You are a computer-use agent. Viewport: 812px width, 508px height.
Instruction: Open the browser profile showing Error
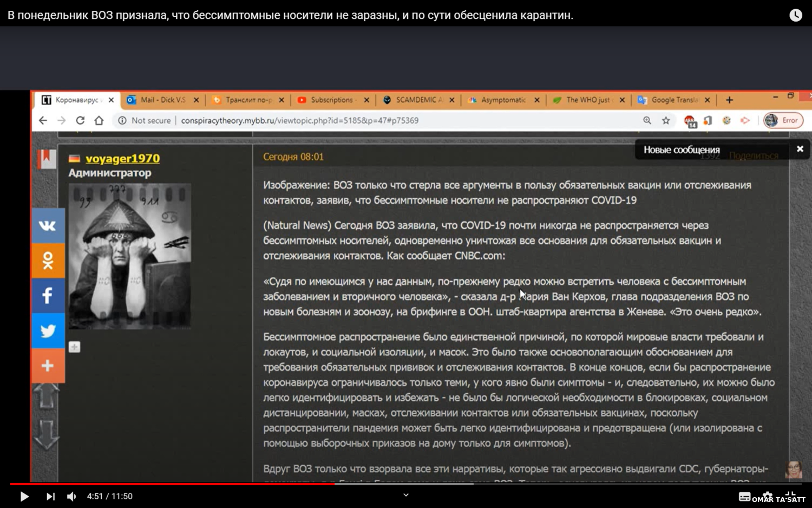point(783,120)
